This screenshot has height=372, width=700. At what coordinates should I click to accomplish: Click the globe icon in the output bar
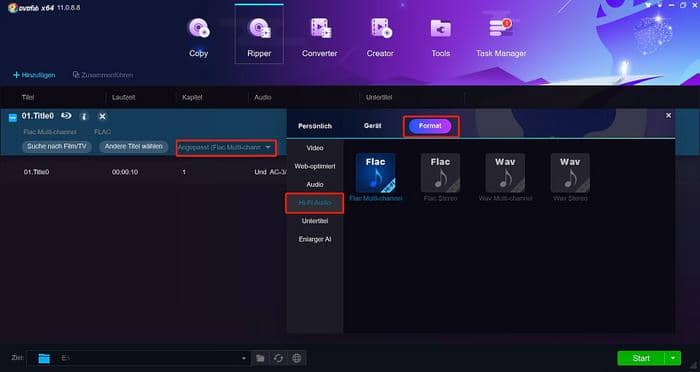pos(297,358)
